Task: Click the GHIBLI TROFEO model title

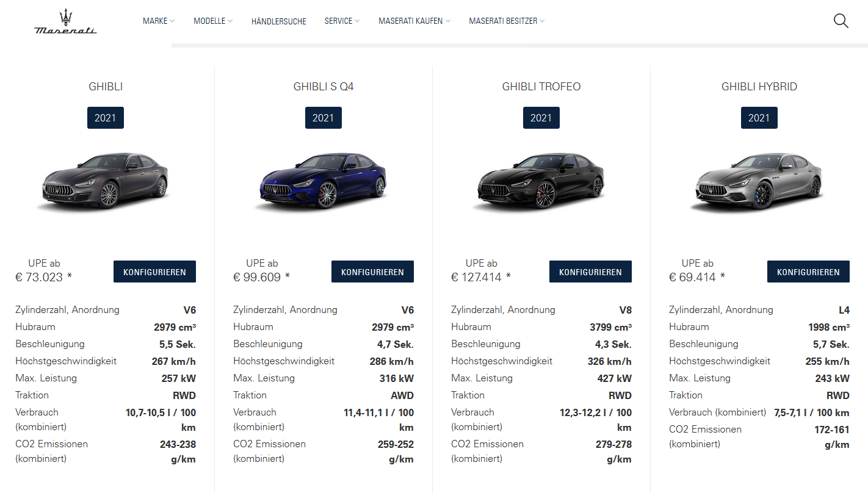Action: pos(541,87)
